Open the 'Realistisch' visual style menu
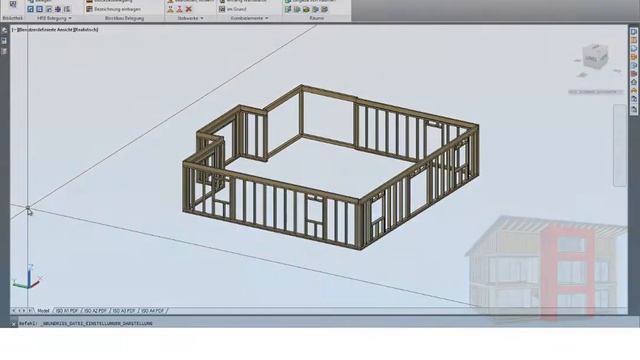Screen dimensions: 640x360 point(85,29)
